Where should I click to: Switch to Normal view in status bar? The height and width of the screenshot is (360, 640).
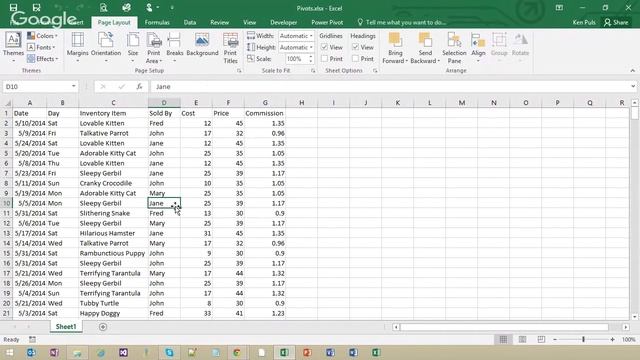click(x=503, y=340)
